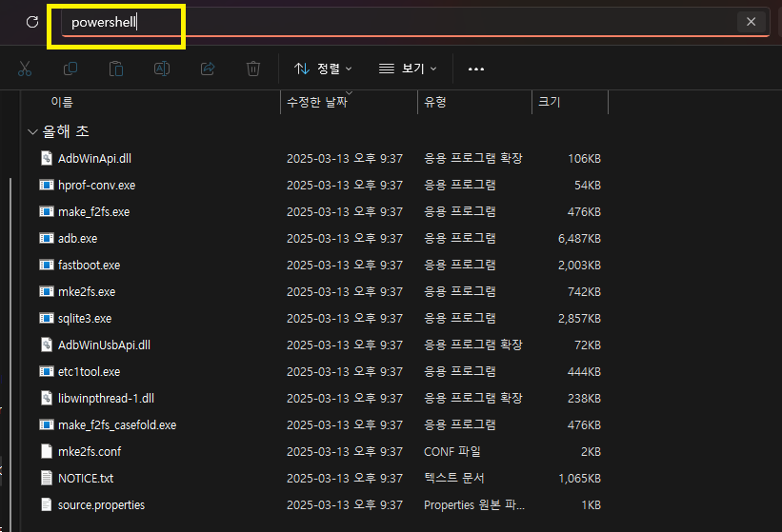Click the 1,065KB size of NOTICE.txt

[579, 478]
